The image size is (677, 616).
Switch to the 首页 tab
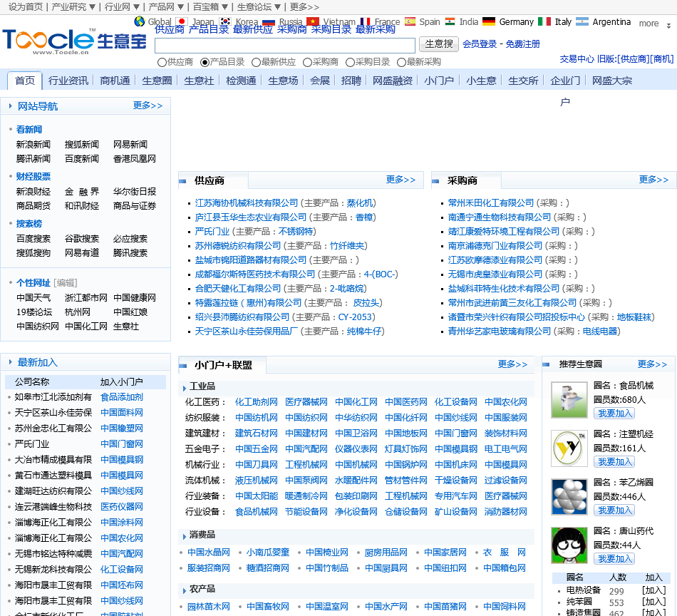25,81
